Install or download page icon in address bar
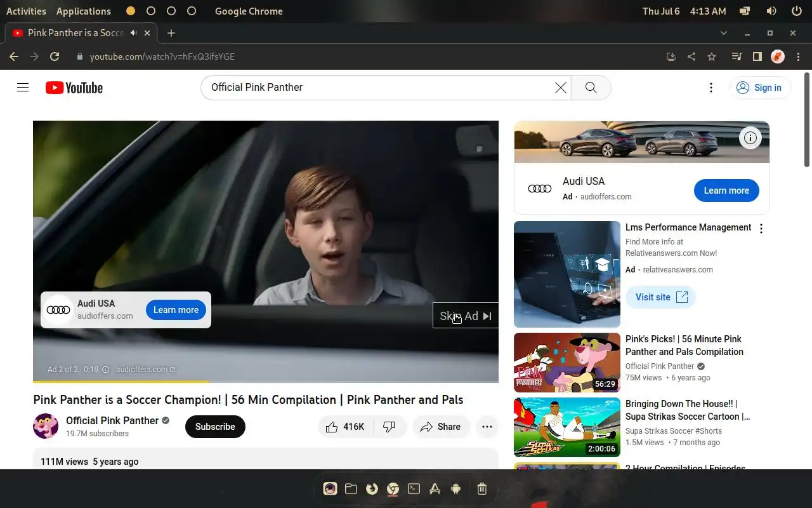Screen dimensions: 812x508 tap(671, 57)
